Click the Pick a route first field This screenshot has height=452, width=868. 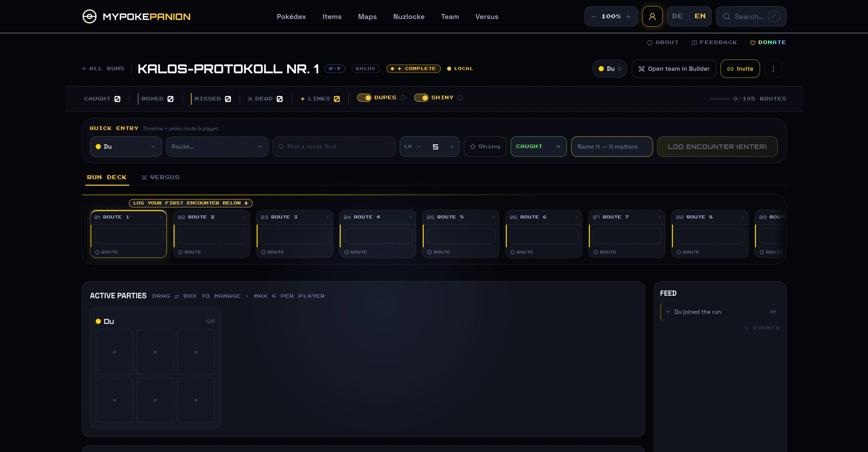point(334,147)
